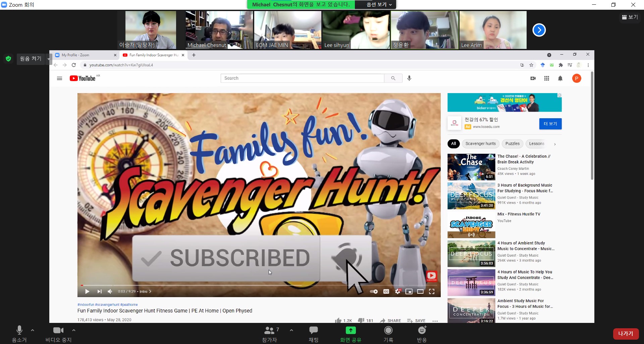The width and height of the screenshot is (644, 344).
Task: Open The Chase! video thumbnail
Action: [x=471, y=167]
